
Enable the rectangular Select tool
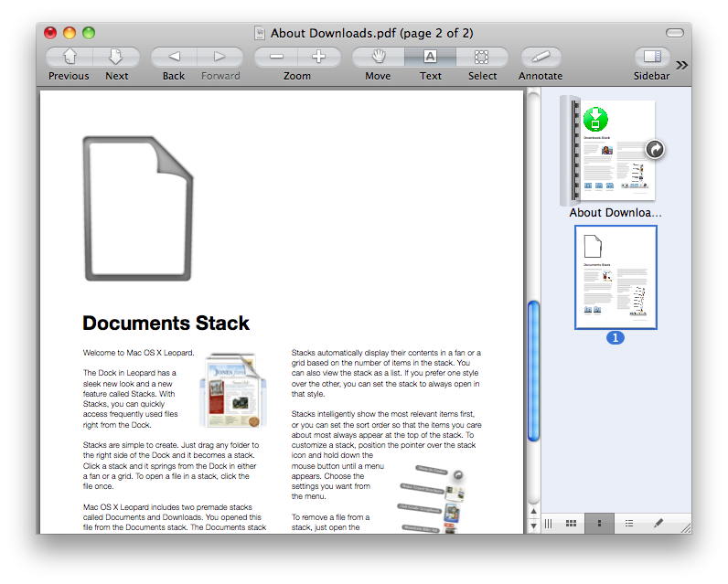tap(482, 57)
